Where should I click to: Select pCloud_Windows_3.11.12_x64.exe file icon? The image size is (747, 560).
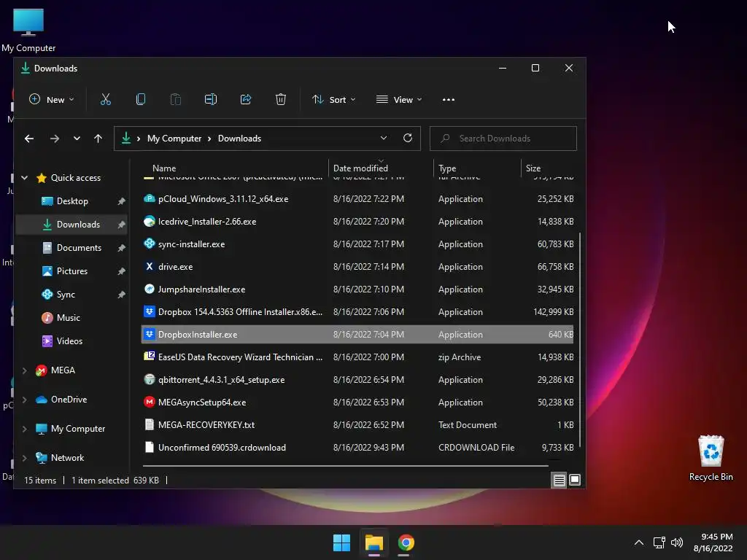[149, 198]
